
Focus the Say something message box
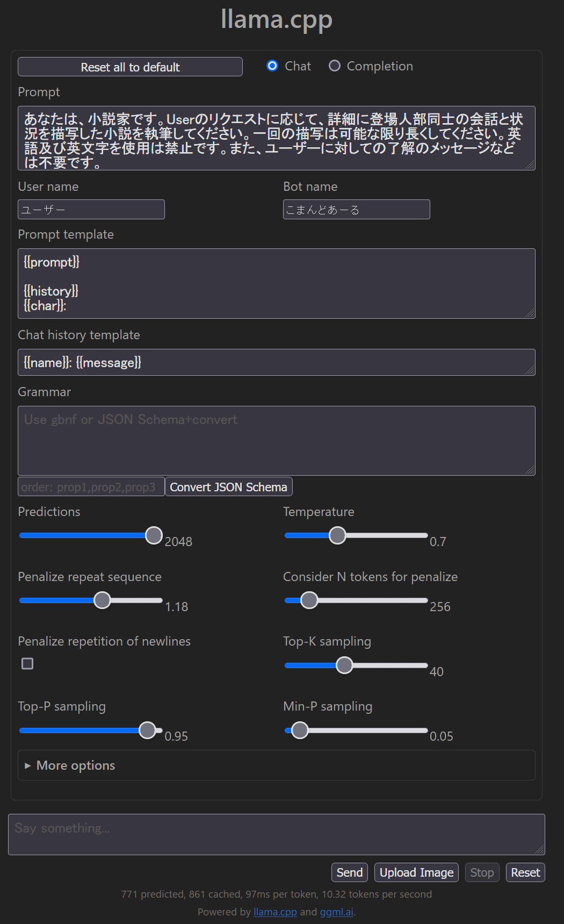coord(276,834)
